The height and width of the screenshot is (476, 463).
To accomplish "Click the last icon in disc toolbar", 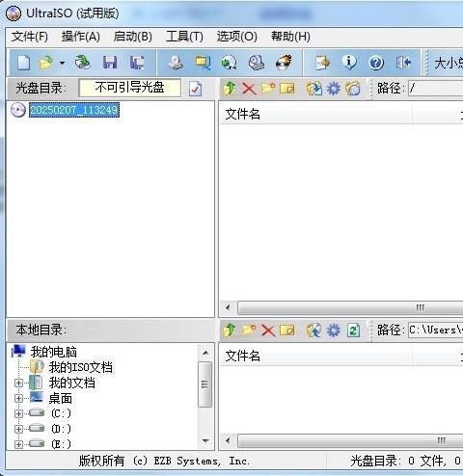I will point(353,89).
